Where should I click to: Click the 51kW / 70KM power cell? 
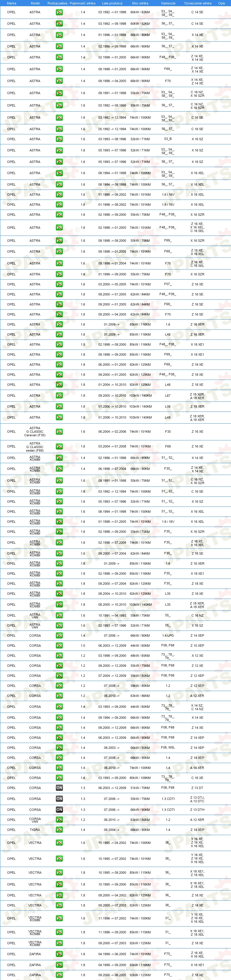140,788
